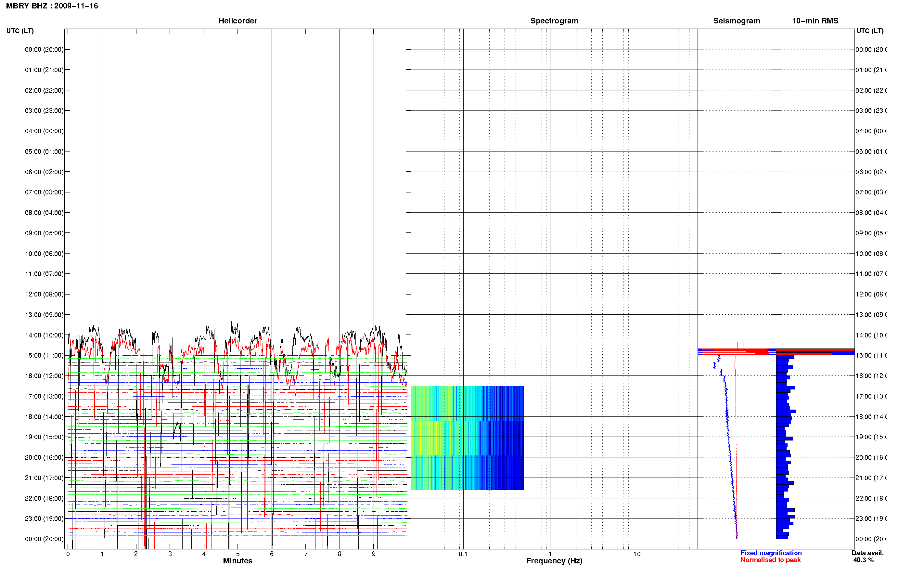Viewport: 924px width, 578px height.
Task: Click the right-side '12:00 (08:0' time label
Action: coord(871,294)
